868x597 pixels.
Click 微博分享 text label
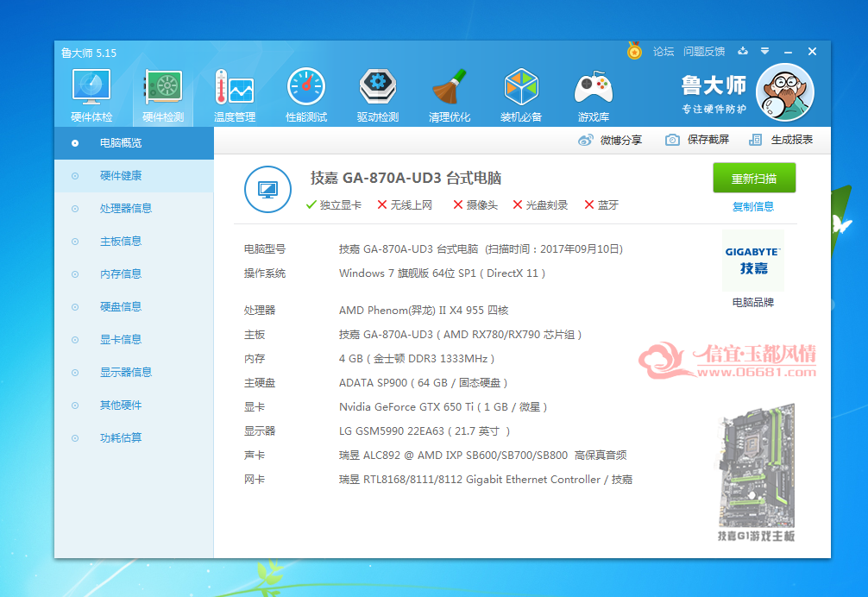point(620,140)
